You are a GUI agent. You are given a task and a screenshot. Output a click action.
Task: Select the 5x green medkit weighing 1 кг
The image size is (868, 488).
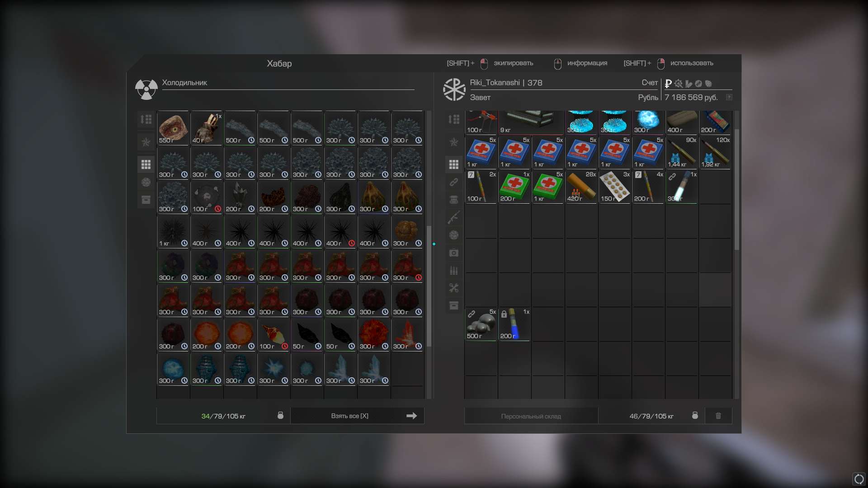tap(548, 187)
